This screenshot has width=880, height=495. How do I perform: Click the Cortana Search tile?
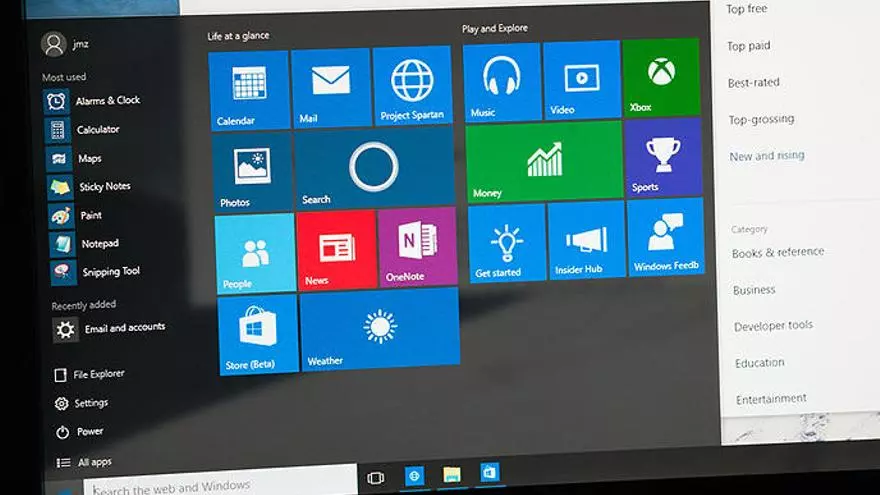pyautogui.click(x=373, y=168)
